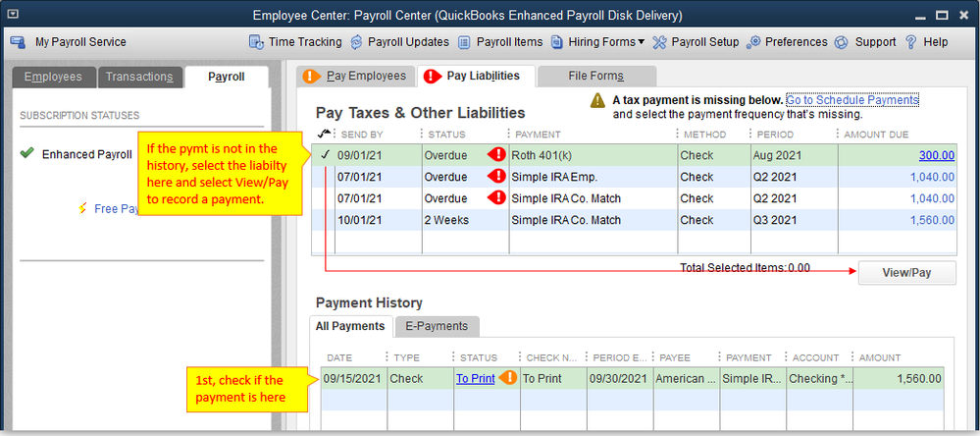Open 1,040.00 amount for Simple IRA Emp.
The height and width of the screenshot is (436, 980).
point(932,177)
